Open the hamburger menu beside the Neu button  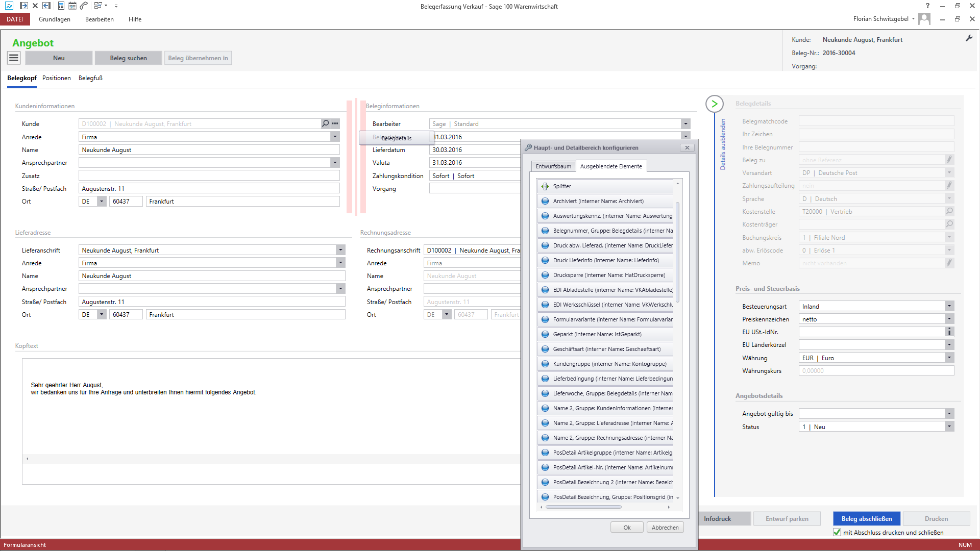pos(14,58)
